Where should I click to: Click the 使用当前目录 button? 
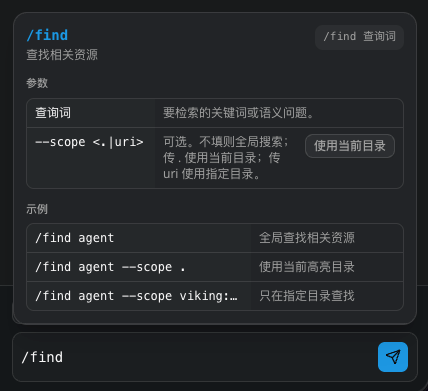(350, 146)
